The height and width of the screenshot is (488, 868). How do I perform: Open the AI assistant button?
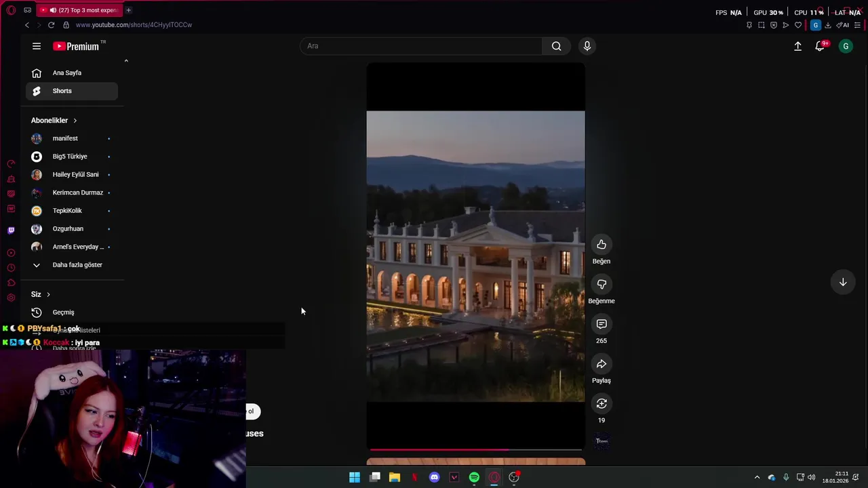(x=843, y=25)
